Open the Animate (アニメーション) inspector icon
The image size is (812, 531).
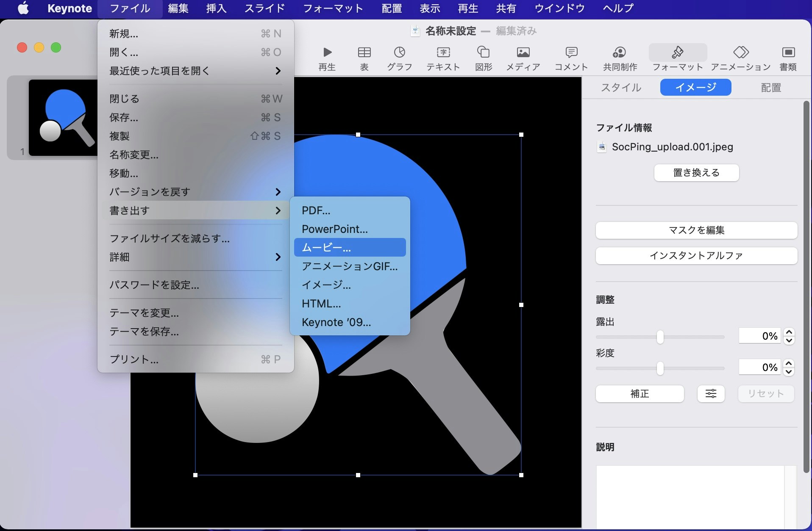pyautogui.click(x=741, y=53)
